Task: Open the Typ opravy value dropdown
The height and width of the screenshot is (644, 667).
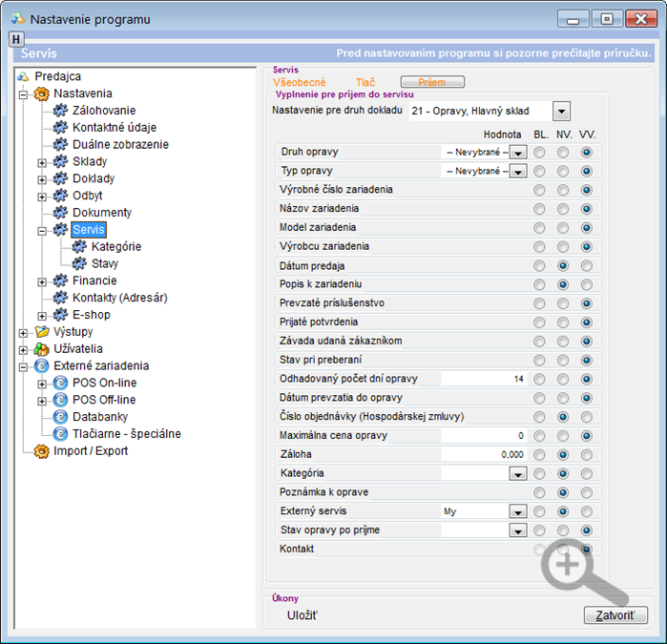Action: click(x=518, y=171)
